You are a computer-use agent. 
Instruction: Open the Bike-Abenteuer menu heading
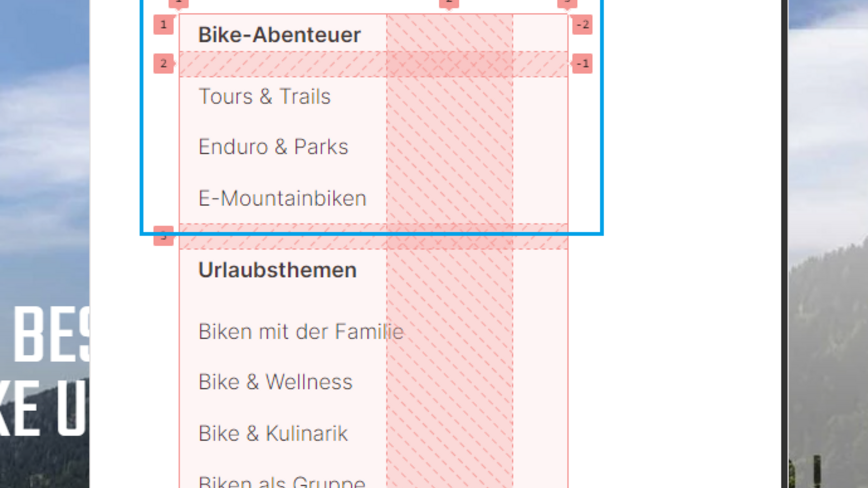(279, 35)
